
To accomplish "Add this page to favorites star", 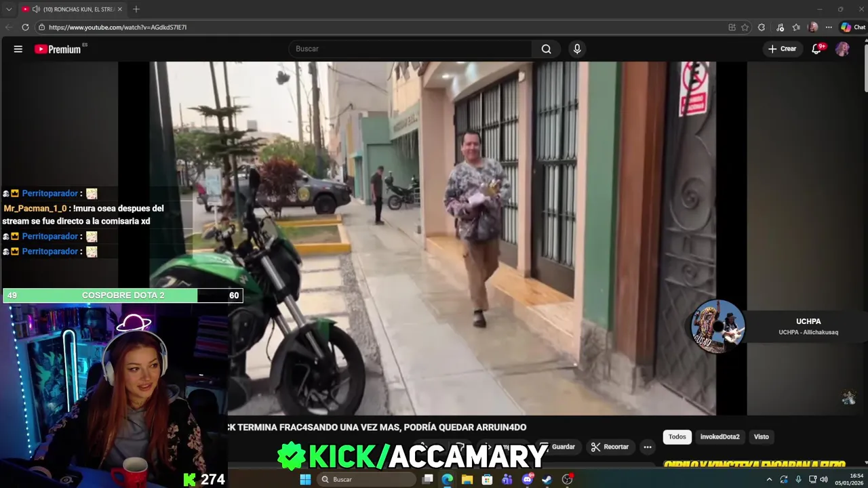I will pos(745,27).
